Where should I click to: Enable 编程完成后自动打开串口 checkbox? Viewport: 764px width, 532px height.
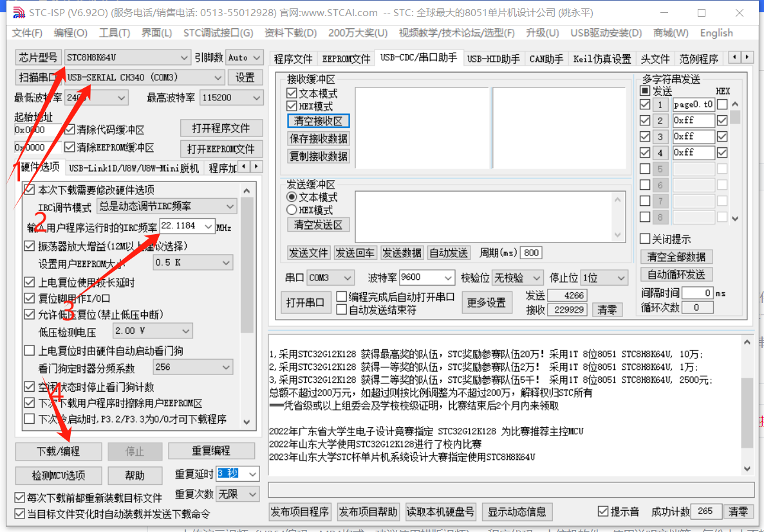tap(342, 297)
